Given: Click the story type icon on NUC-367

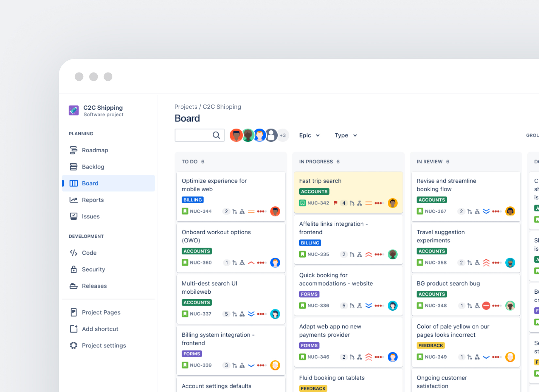Looking at the screenshot, I should [x=420, y=211].
